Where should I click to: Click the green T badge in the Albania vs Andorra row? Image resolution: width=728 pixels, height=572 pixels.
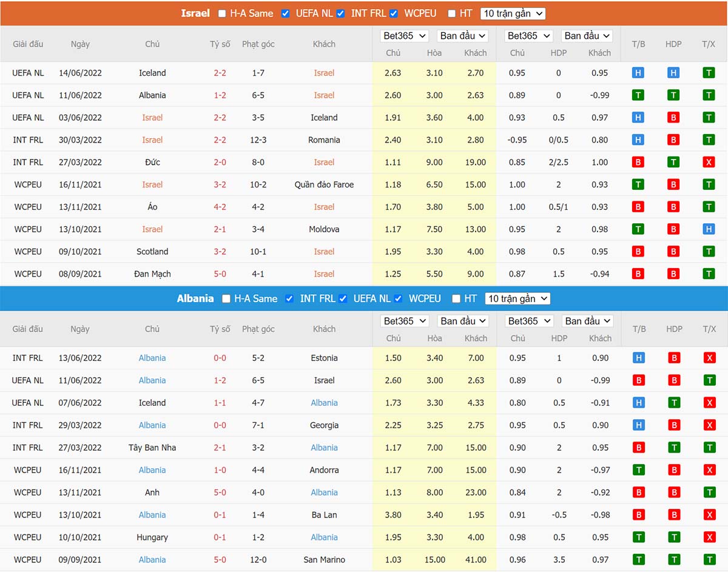pyautogui.click(x=638, y=470)
